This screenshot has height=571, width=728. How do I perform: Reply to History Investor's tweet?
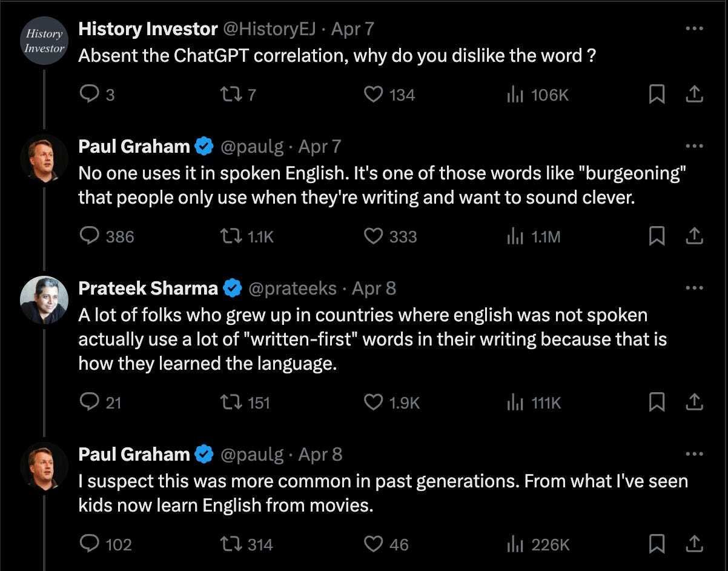pyautogui.click(x=88, y=95)
